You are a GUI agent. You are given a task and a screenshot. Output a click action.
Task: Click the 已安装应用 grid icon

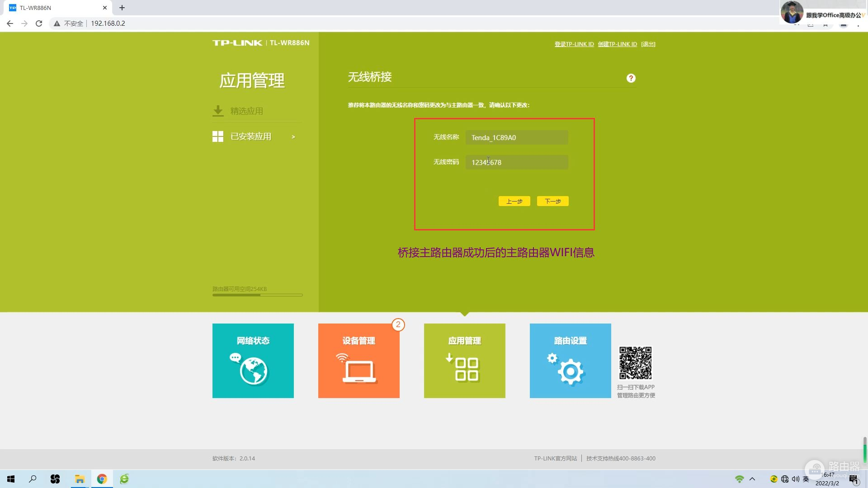218,136
